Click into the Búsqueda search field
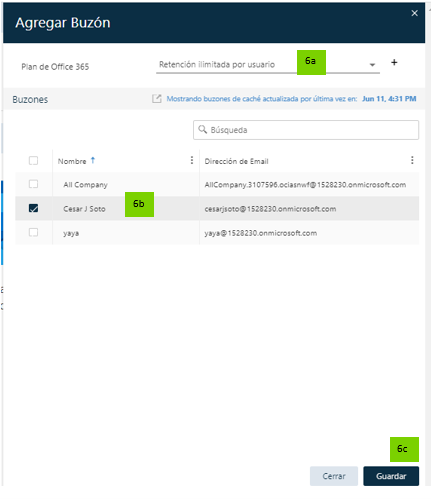431x499 pixels. click(306, 130)
